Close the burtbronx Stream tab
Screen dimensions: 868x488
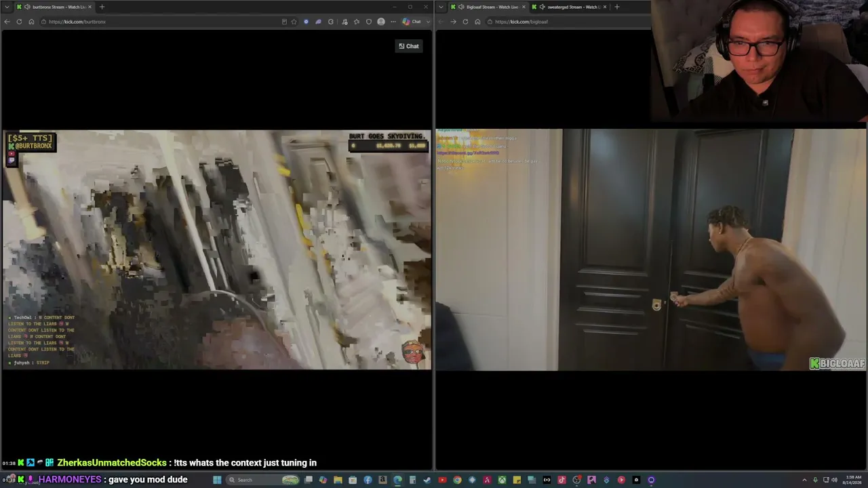coord(90,7)
